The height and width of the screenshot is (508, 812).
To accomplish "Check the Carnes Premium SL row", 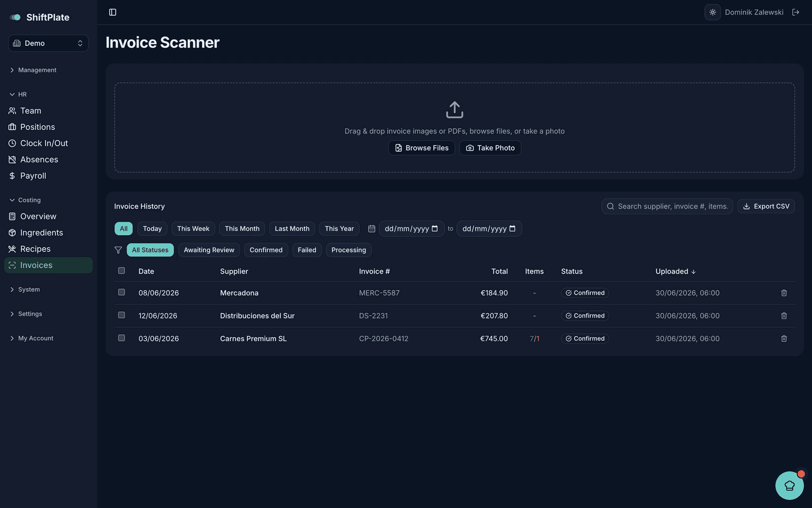I will 121,338.
